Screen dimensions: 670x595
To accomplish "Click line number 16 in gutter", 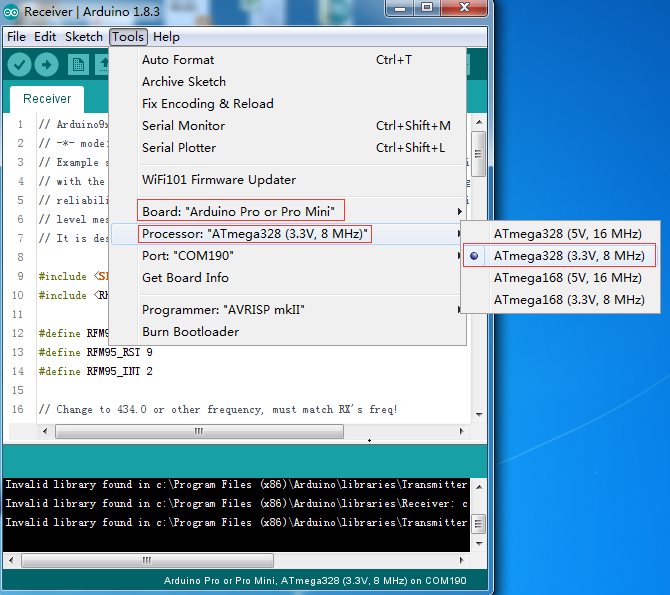I will coord(18,409).
